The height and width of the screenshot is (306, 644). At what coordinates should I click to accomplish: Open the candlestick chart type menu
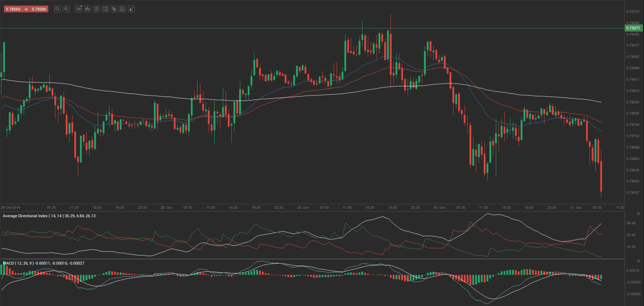pos(87,9)
